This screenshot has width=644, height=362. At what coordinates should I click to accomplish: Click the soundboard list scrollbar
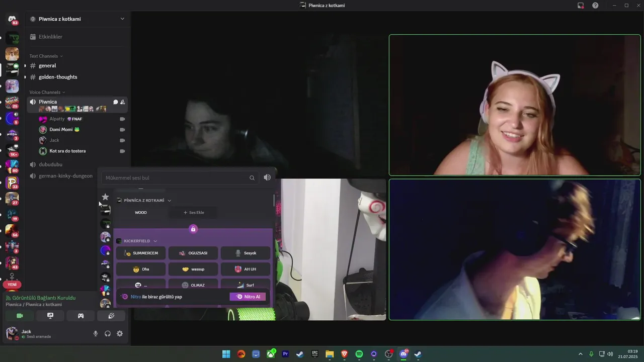pos(274,200)
